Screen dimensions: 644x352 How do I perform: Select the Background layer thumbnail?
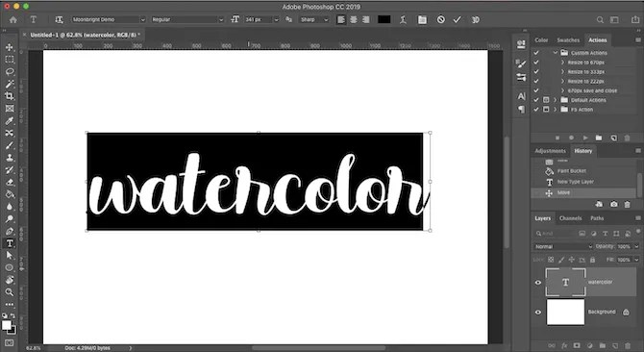click(x=565, y=313)
